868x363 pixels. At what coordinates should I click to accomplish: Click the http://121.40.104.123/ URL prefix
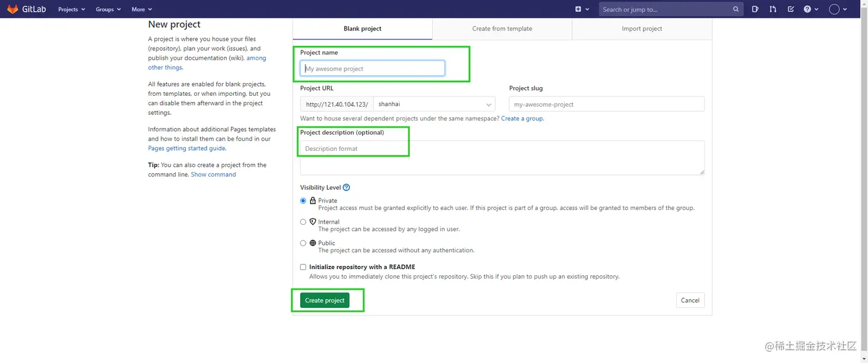pyautogui.click(x=337, y=104)
